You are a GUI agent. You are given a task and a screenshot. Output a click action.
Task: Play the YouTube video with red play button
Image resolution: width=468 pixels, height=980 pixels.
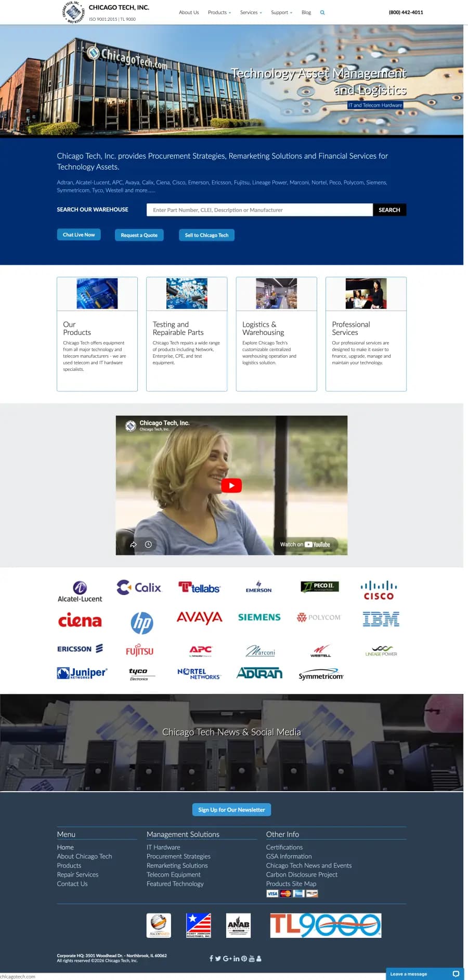tap(231, 485)
